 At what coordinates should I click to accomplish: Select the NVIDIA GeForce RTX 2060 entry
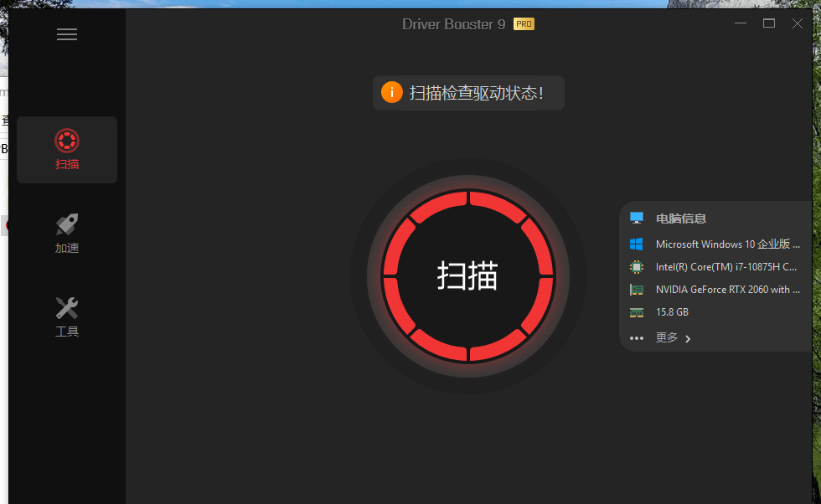[x=728, y=290]
